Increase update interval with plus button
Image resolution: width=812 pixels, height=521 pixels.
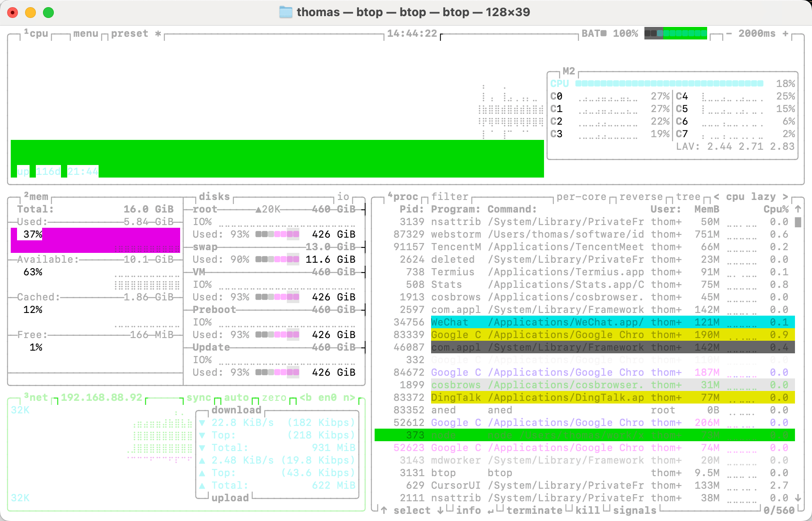[x=785, y=34]
